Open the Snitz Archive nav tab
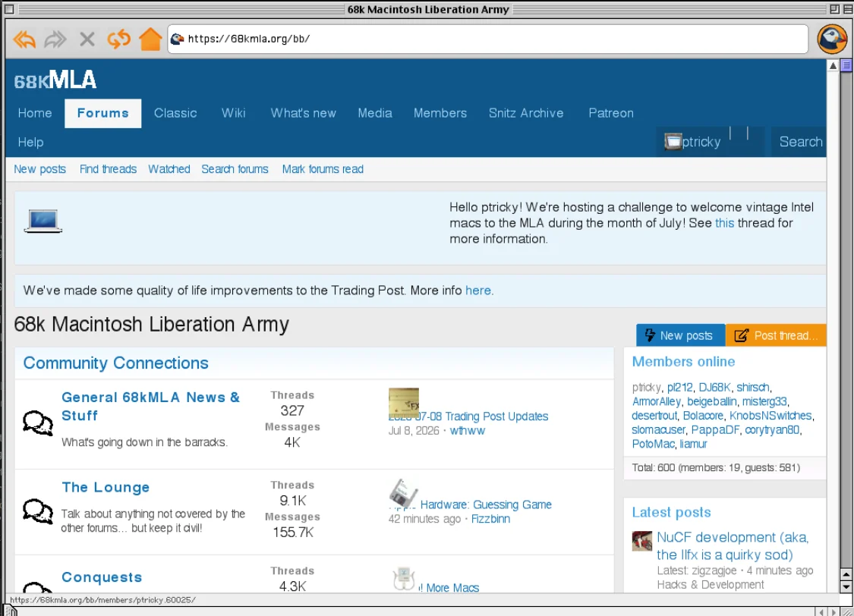Screen dimensions: 854x616 pos(526,113)
